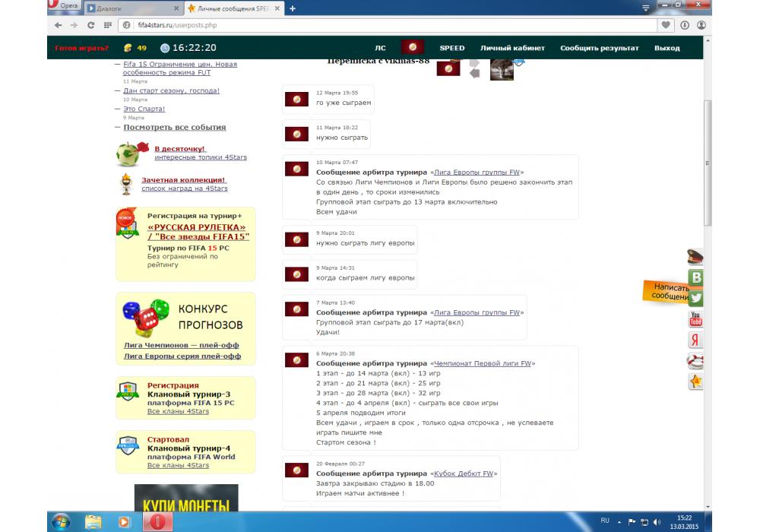Click the heart bookmark icon in the address bar

coord(667,25)
